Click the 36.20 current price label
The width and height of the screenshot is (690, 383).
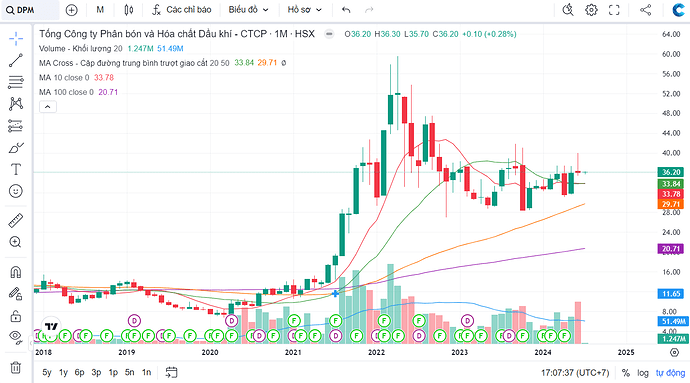671,172
